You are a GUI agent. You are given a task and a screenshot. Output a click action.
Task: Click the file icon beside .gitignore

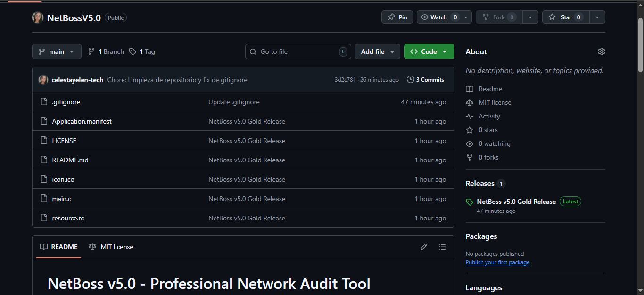point(44,102)
